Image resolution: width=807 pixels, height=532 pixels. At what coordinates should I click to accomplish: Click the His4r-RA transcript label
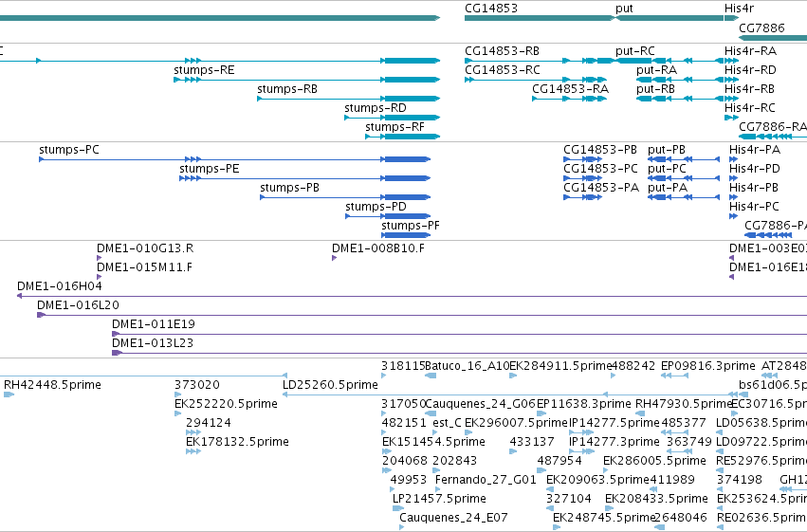click(x=750, y=51)
